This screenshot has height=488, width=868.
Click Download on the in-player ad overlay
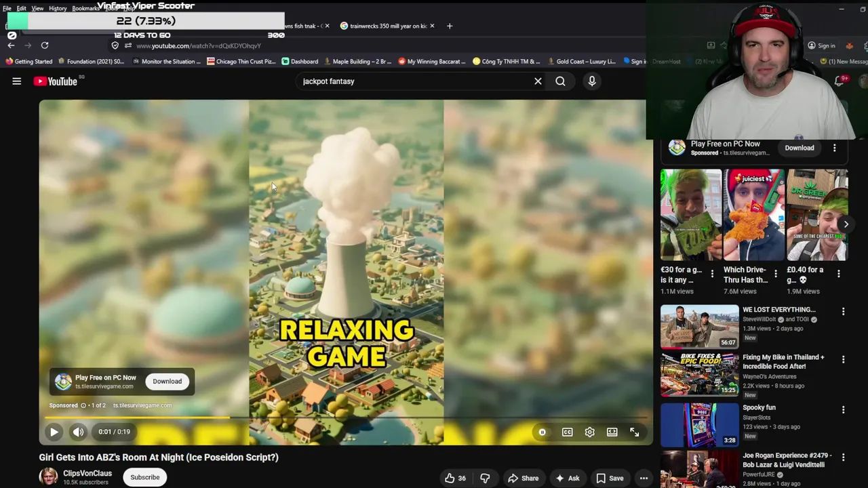tap(167, 381)
